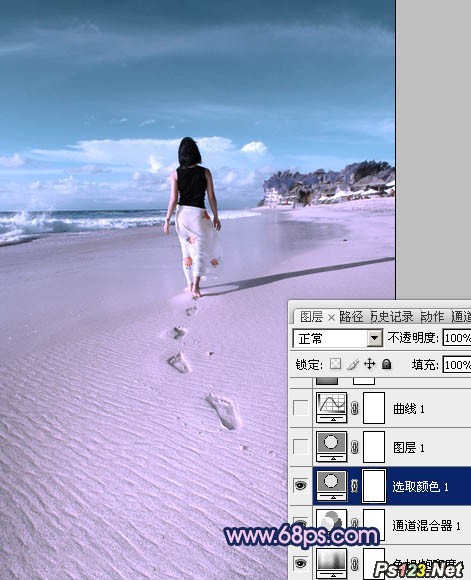Viewport: 471px width, 580px height.
Task: Show the 曲线 1 layer visibility
Action: click(x=300, y=408)
